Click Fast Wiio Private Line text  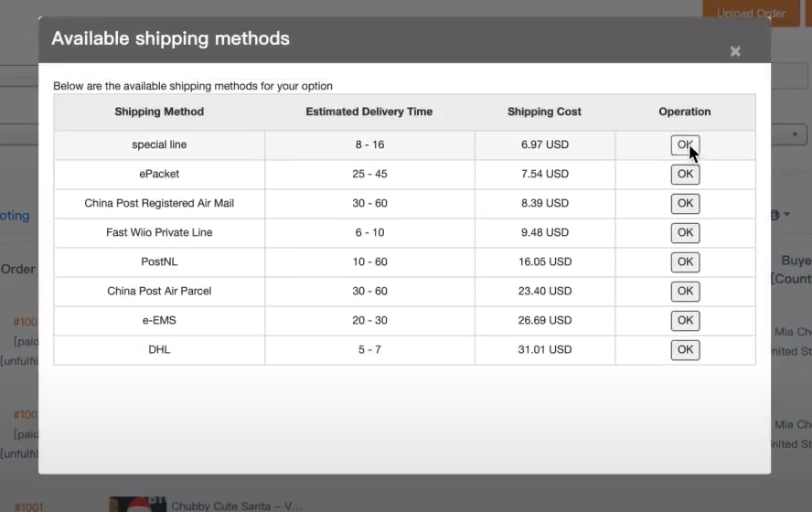coord(159,232)
